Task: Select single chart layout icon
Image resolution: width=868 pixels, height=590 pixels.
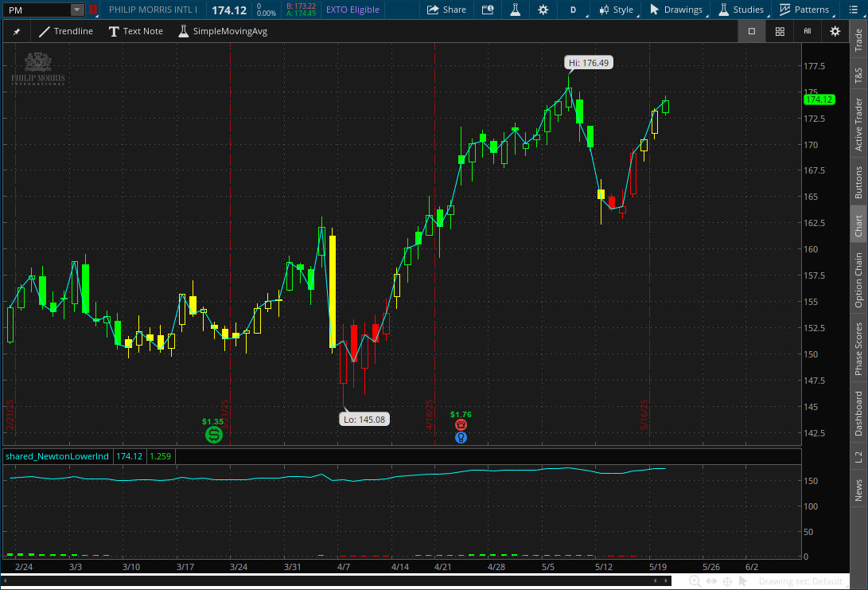Action: coord(752,32)
